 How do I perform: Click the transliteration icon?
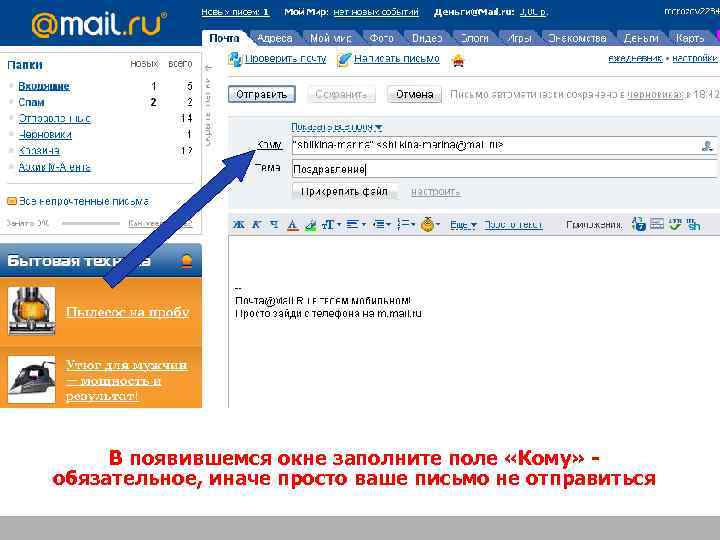pyautogui.click(x=693, y=224)
